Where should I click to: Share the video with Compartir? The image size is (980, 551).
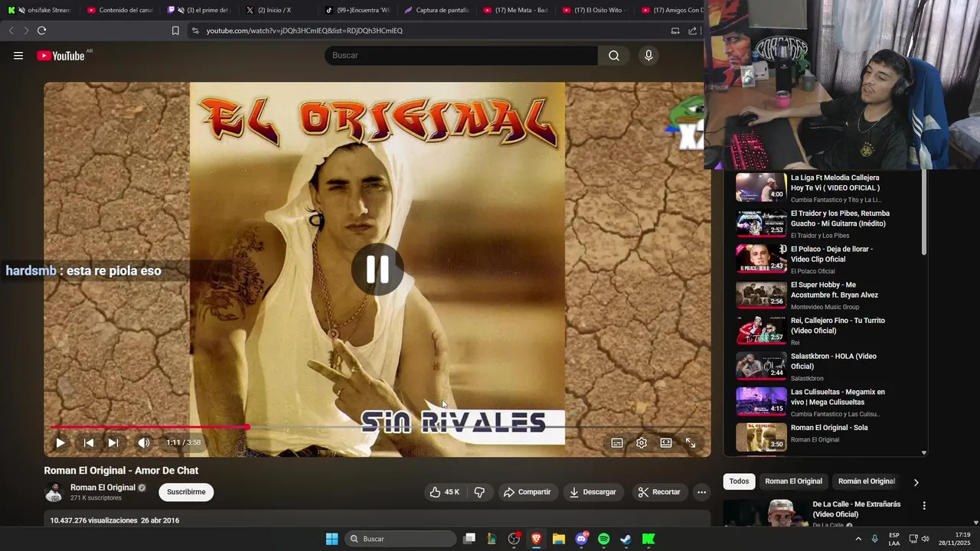click(527, 492)
